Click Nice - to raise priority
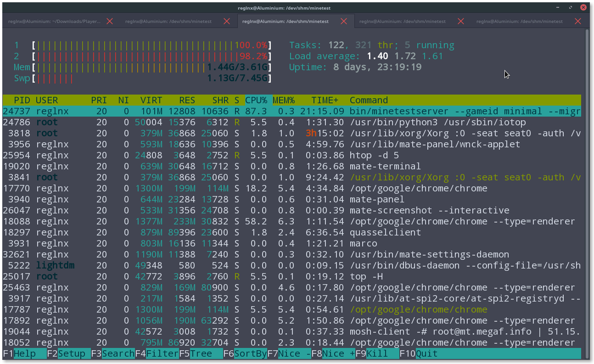 (x=295, y=353)
